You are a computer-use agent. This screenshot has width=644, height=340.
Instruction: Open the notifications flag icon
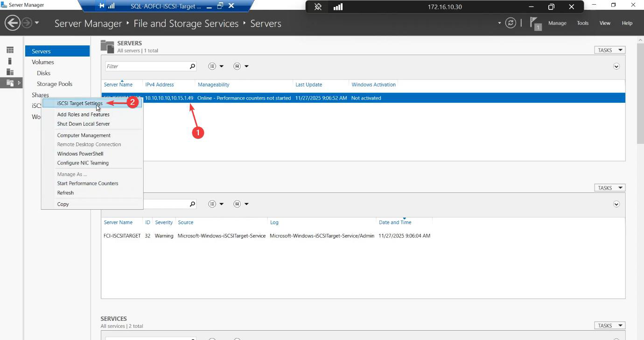click(535, 23)
